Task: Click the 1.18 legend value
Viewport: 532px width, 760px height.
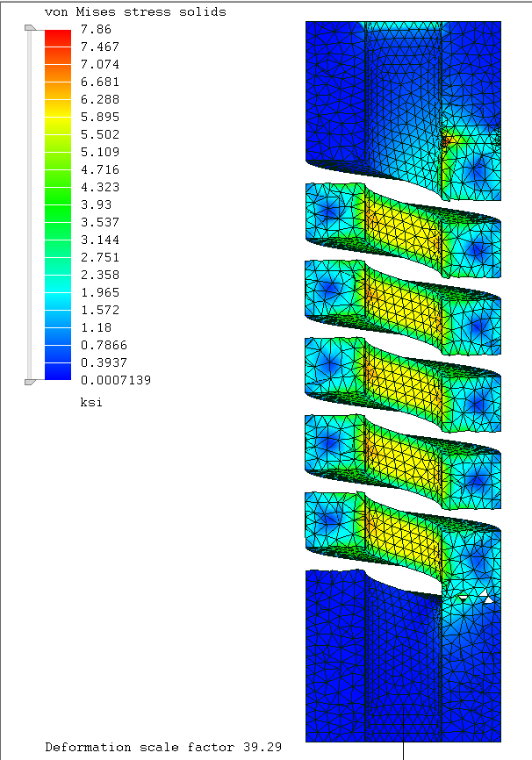Action: coord(96,327)
